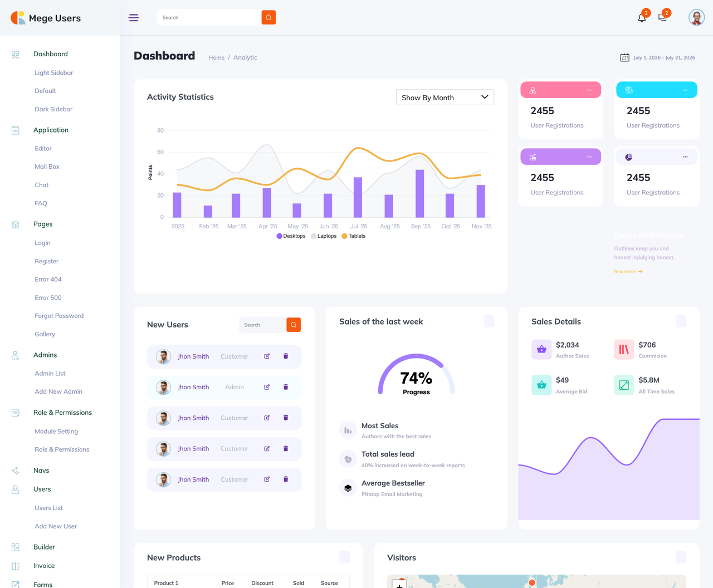This screenshot has width=713, height=588.
Task: Open options on New Products card
Action: (x=344, y=557)
